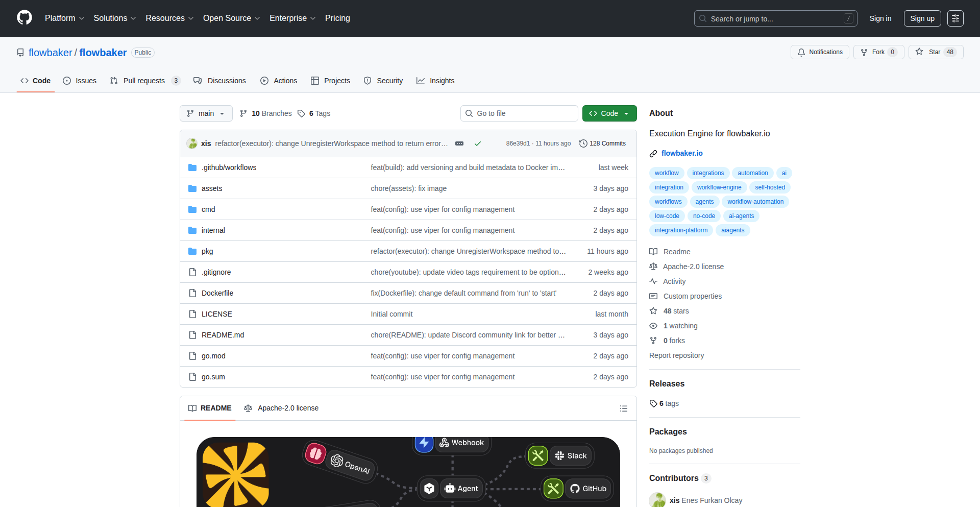Screen dimensions: 980x507
Task: Click the go.mod file icon
Action: (192, 356)
